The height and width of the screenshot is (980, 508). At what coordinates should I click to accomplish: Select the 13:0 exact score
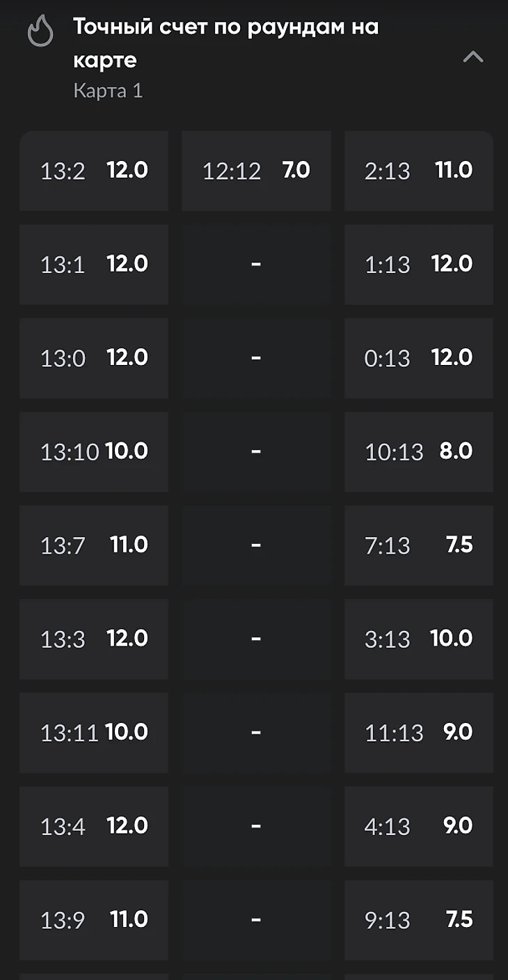click(94, 358)
